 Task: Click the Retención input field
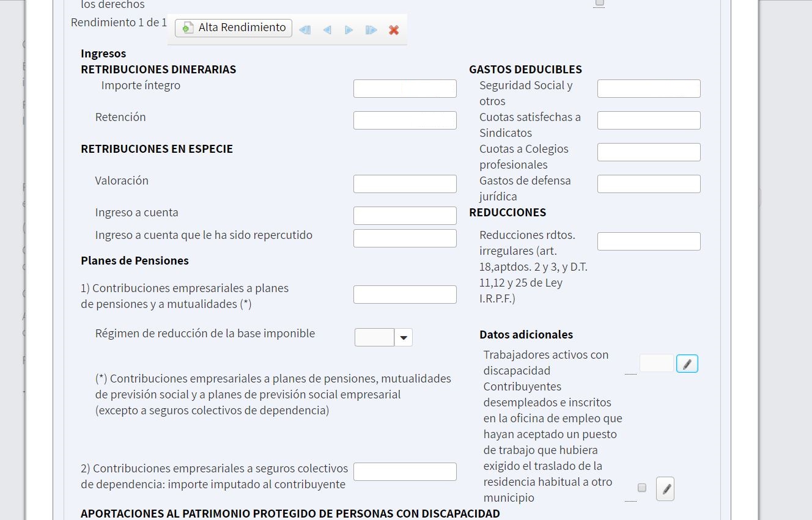[x=405, y=120]
